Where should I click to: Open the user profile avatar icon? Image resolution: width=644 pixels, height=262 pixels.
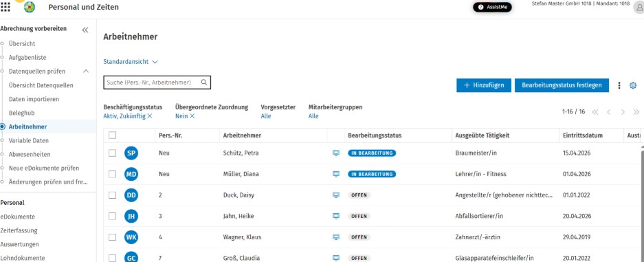pyautogui.click(x=639, y=8)
